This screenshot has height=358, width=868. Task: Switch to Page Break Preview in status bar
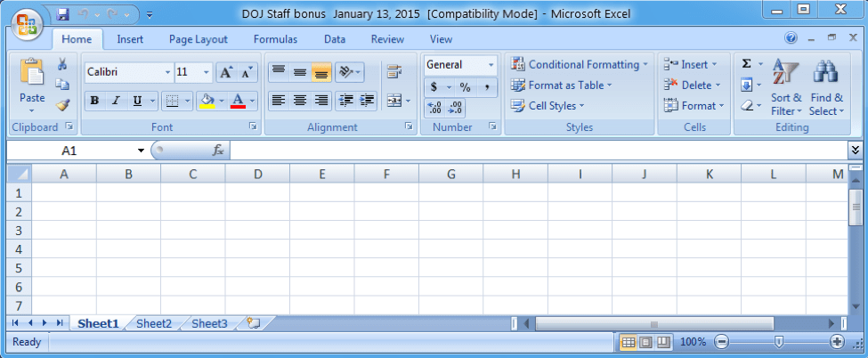coord(664,343)
